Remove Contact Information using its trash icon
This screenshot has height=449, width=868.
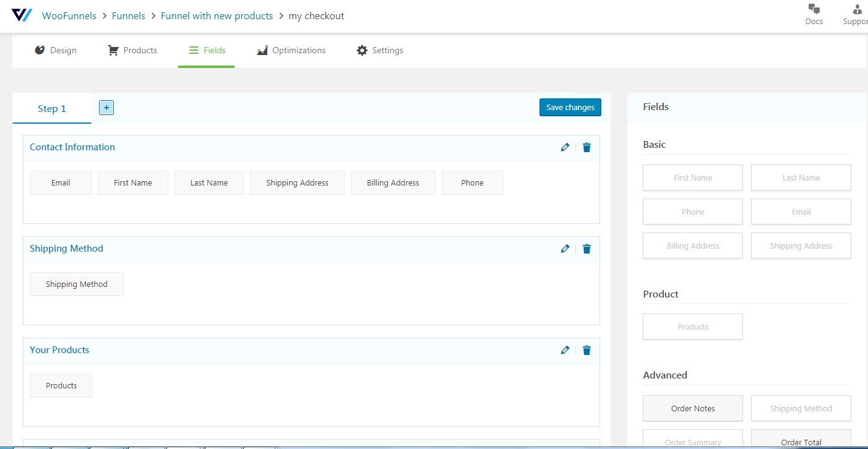(587, 147)
